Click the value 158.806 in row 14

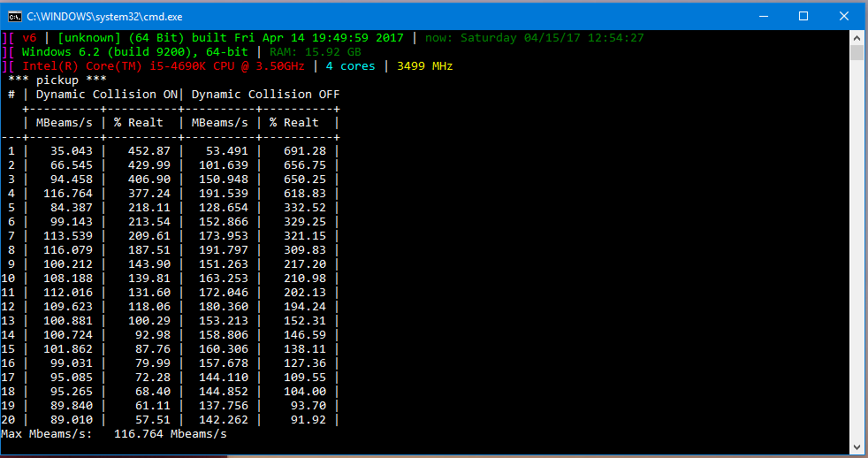click(x=224, y=334)
